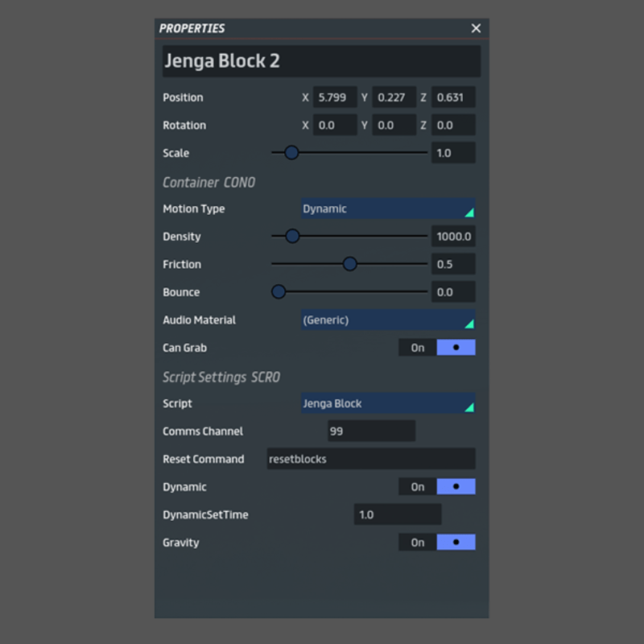Select the object name field Jenga Block 2

(x=320, y=61)
